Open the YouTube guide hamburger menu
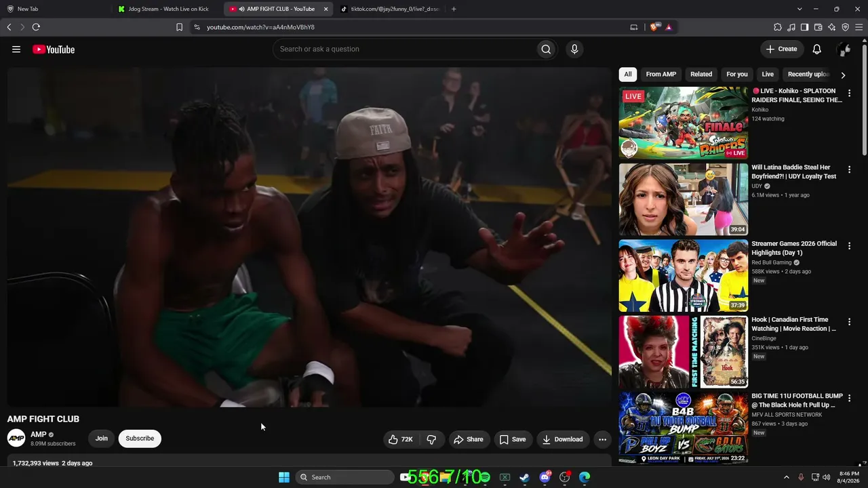 pyautogui.click(x=16, y=49)
